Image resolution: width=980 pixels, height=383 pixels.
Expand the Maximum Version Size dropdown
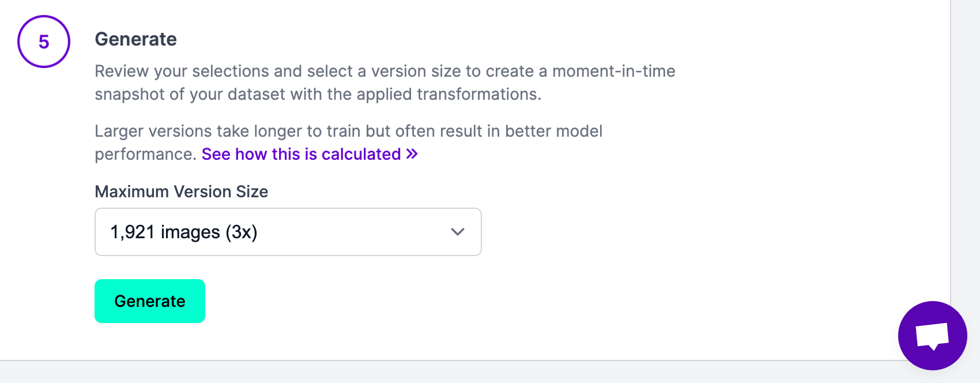[x=288, y=232]
